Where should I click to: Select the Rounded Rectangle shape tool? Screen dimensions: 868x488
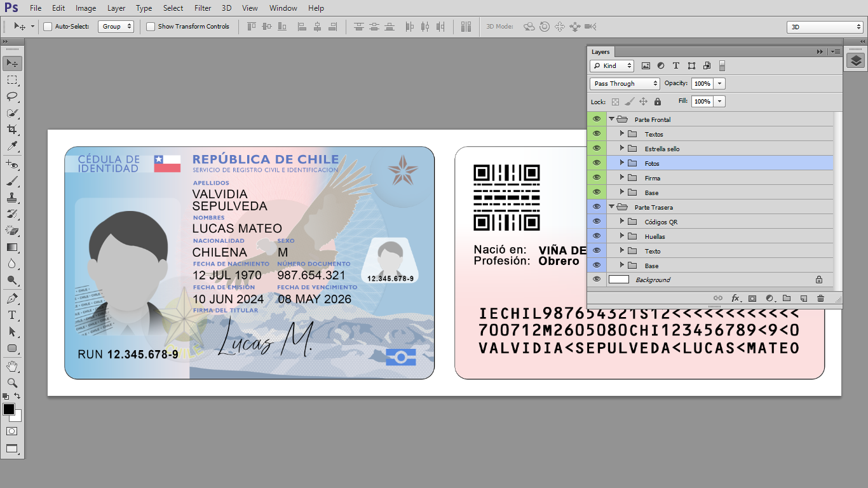[12, 348]
